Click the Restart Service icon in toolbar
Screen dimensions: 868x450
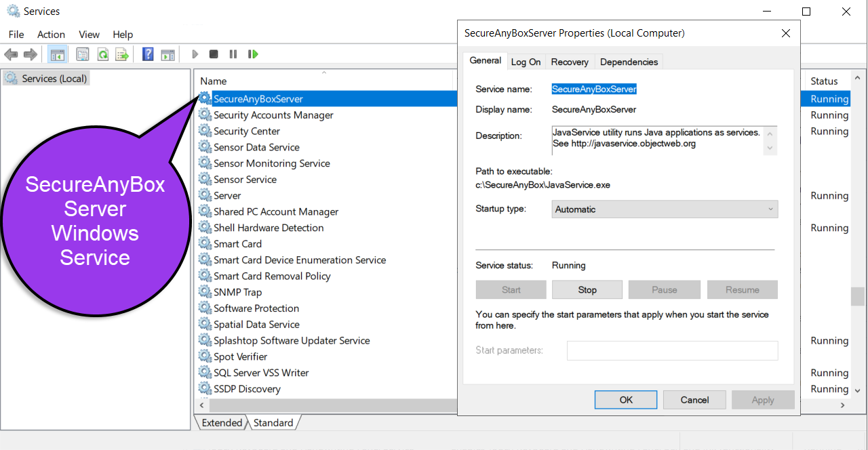tap(253, 54)
